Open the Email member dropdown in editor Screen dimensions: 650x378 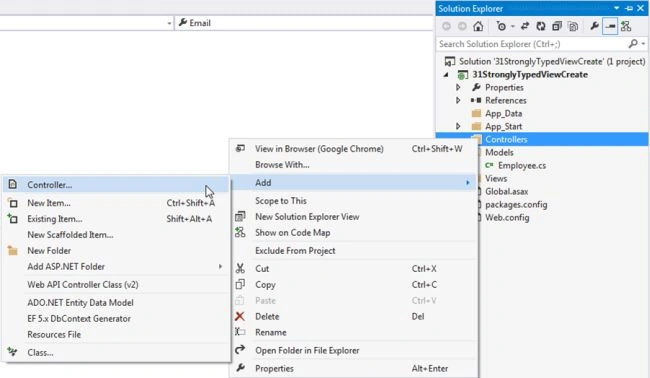point(304,23)
